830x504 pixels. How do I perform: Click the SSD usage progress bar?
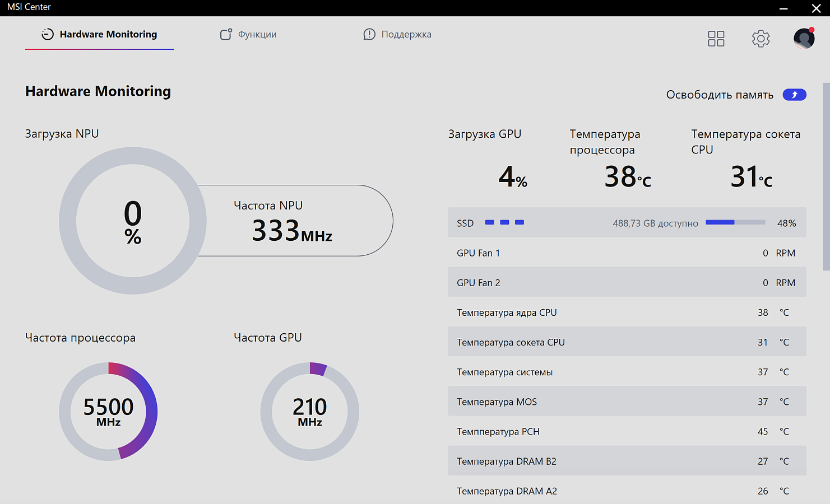coord(735,222)
